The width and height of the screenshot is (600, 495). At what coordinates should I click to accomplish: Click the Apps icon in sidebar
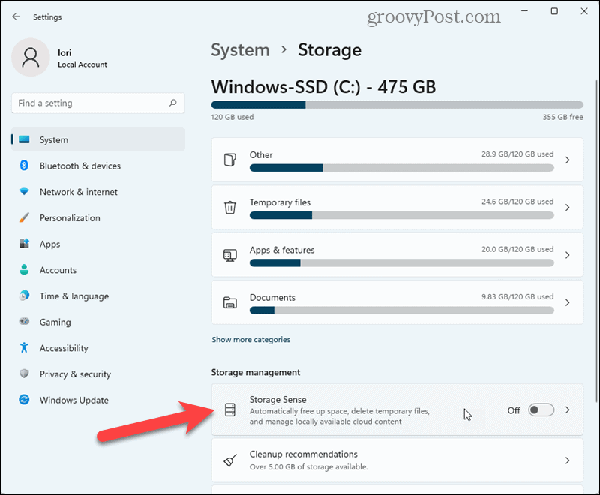[x=24, y=243]
